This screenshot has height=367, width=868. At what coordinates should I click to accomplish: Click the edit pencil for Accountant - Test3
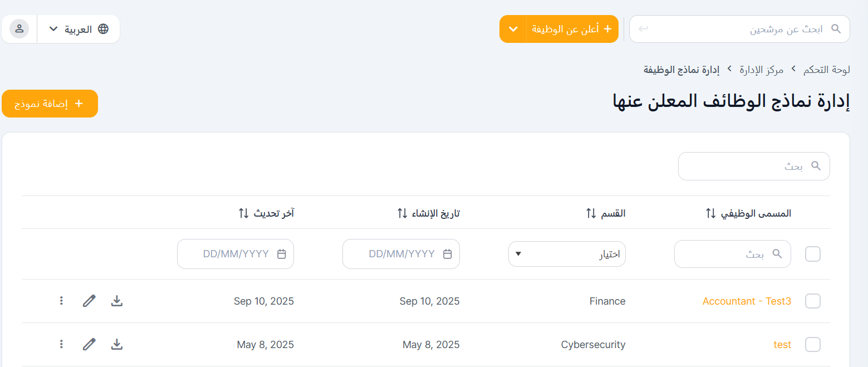click(x=89, y=301)
